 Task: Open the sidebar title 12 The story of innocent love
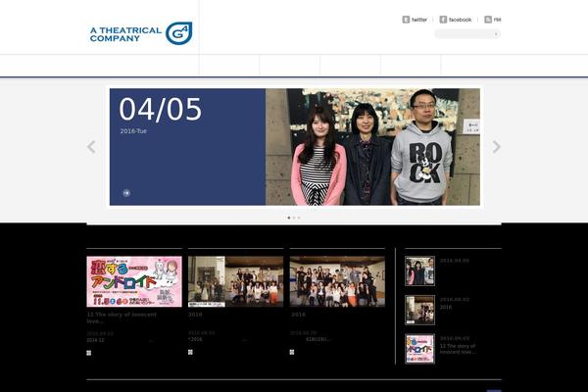(458, 349)
